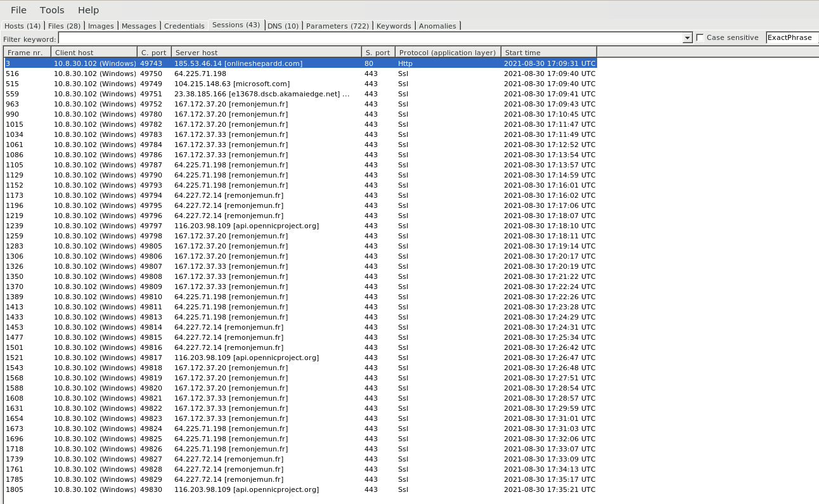Select frame 1196 session row
819x504 pixels.
300,205
